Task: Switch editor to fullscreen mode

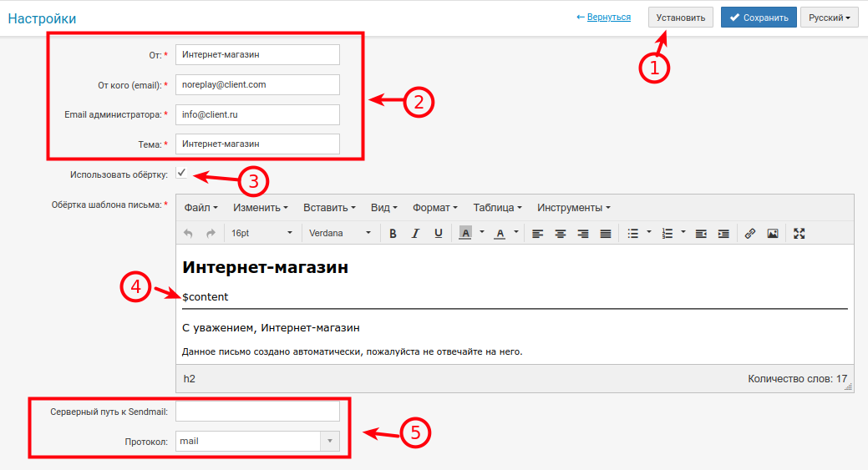Action: click(799, 234)
